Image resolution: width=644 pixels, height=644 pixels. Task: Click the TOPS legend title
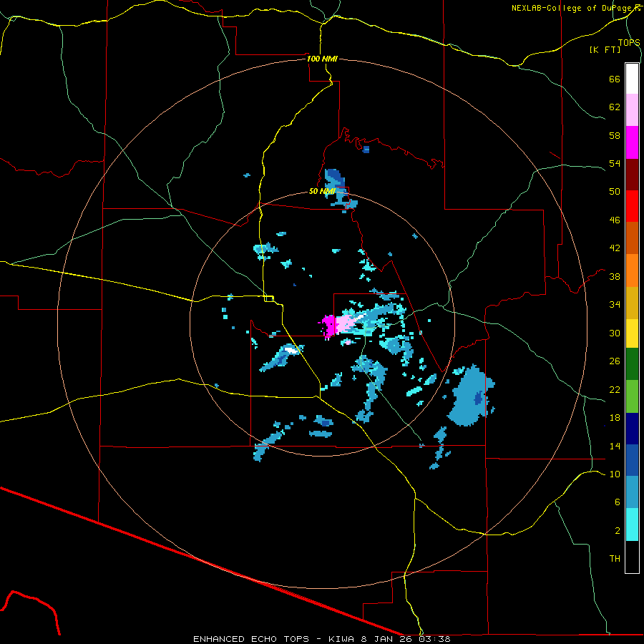(x=629, y=42)
